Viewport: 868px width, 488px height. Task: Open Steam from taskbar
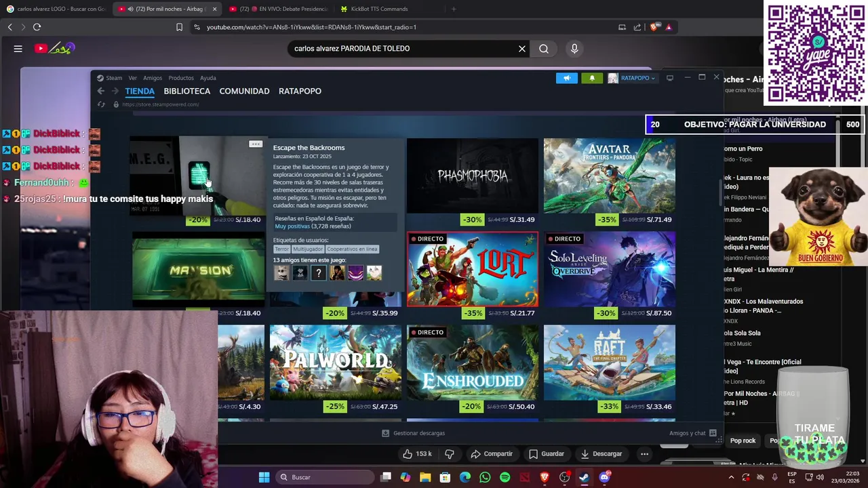(584, 477)
